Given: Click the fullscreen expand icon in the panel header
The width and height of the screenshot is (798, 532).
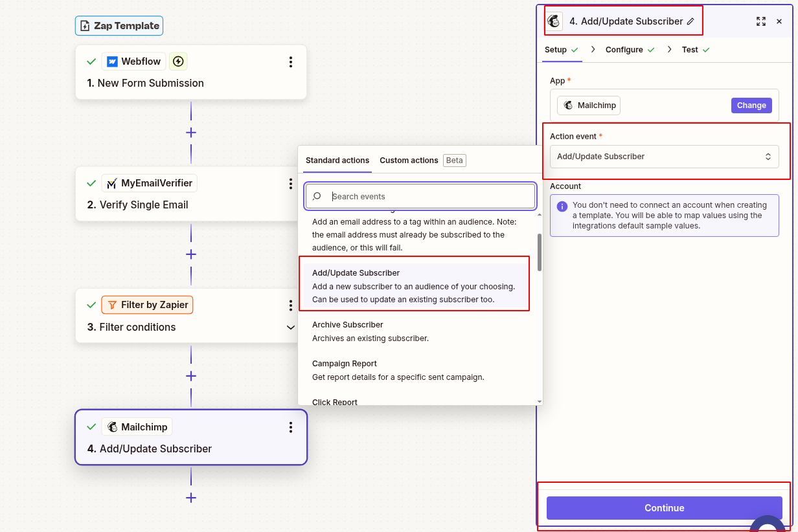Looking at the screenshot, I should [761, 21].
